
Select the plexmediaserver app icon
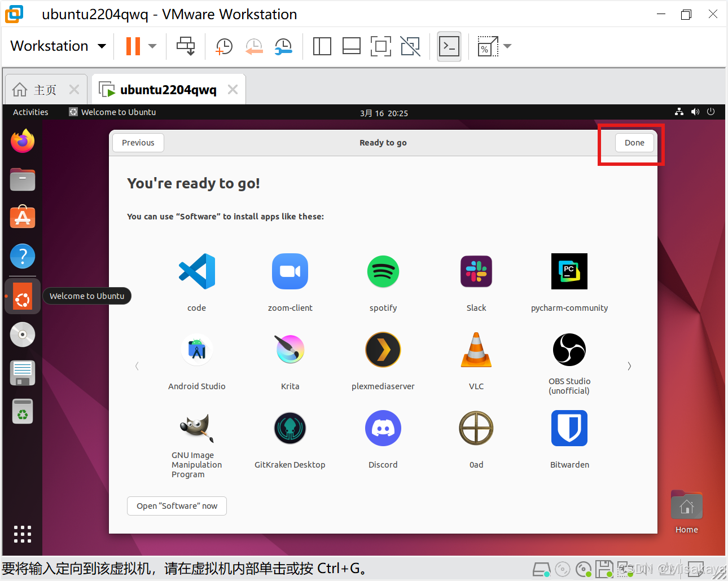coord(383,350)
